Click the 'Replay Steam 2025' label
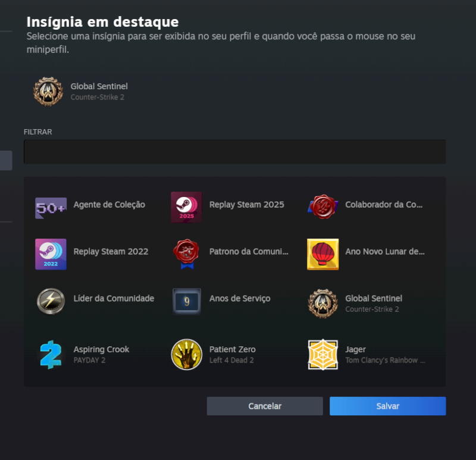This screenshot has height=460, width=476. click(246, 205)
